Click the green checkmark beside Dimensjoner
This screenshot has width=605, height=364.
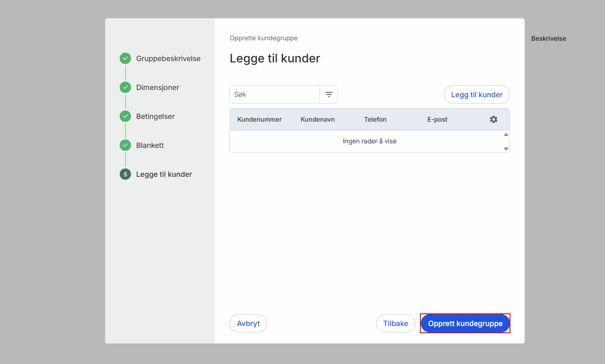125,87
